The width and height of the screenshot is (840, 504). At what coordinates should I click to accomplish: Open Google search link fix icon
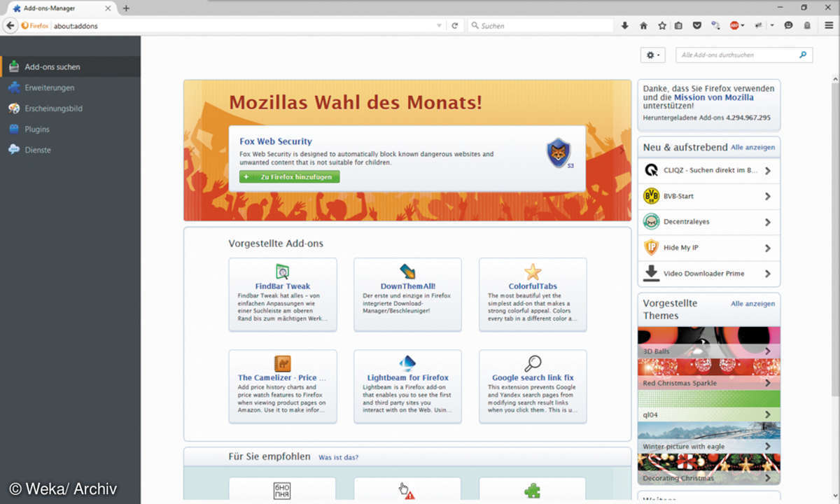coord(533,363)
